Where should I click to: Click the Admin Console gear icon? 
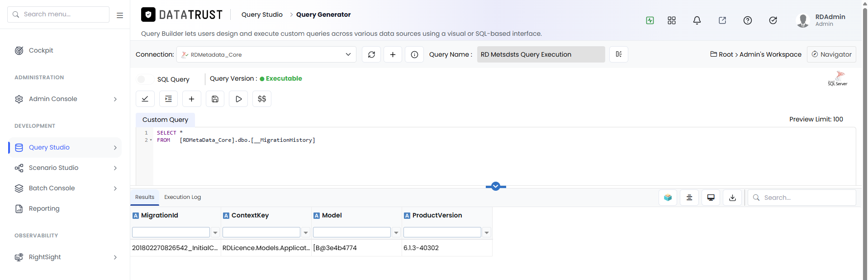click(x=19, y=99)
